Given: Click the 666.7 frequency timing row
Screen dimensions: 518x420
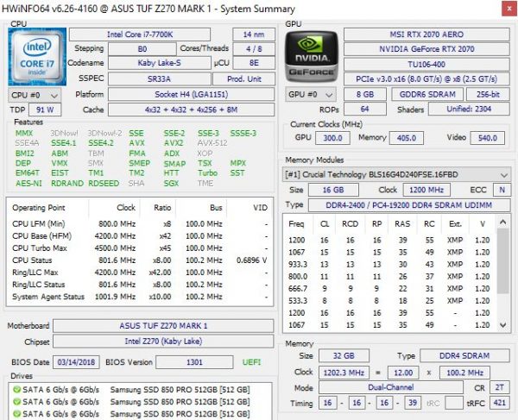Looking at the screenshot, I should click(390, 289).
